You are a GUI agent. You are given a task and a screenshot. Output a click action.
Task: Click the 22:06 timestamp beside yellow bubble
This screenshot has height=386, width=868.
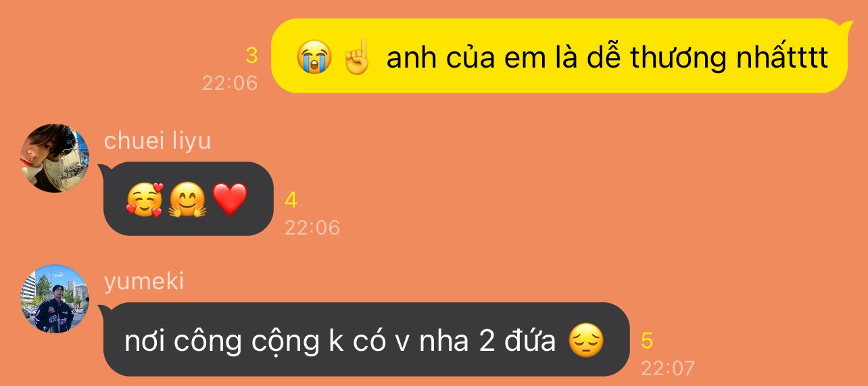230,83
